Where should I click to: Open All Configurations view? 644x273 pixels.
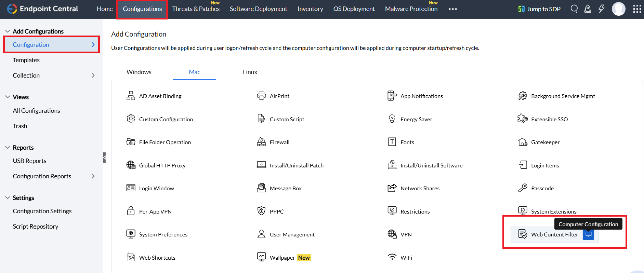36,110
